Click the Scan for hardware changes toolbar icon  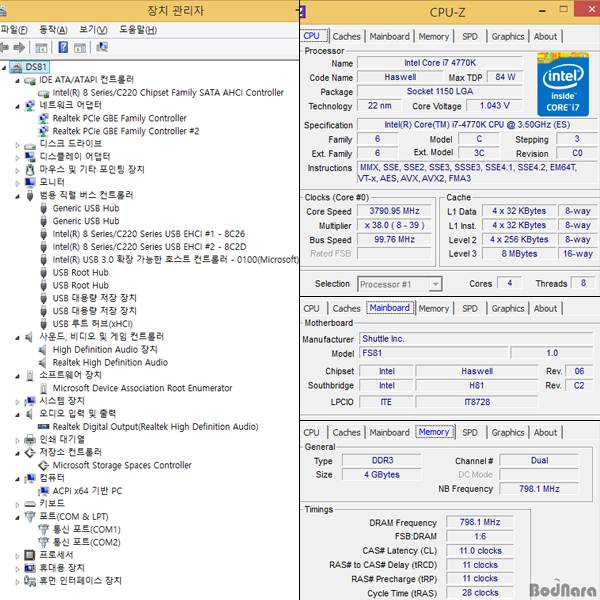pyautogui.click(x=102, y=47)
